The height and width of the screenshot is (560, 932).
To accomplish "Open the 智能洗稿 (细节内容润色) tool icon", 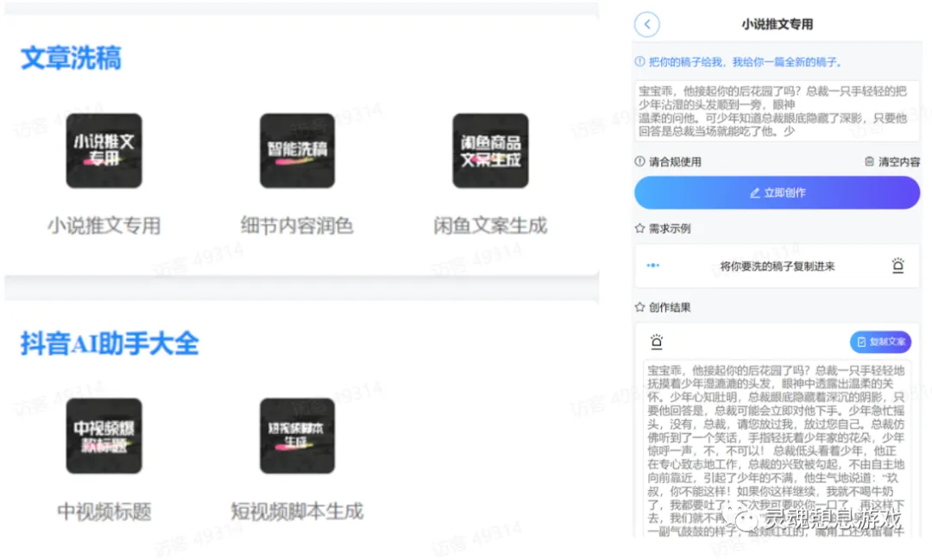I will click(297, 151).
